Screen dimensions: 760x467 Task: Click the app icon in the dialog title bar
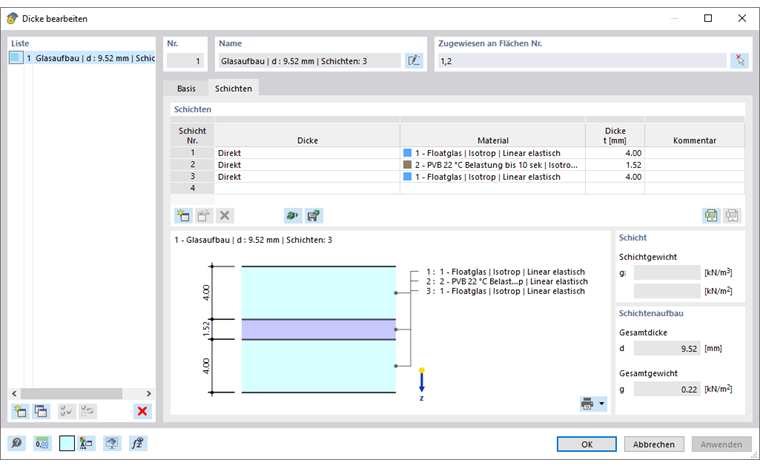coord(12,18)
